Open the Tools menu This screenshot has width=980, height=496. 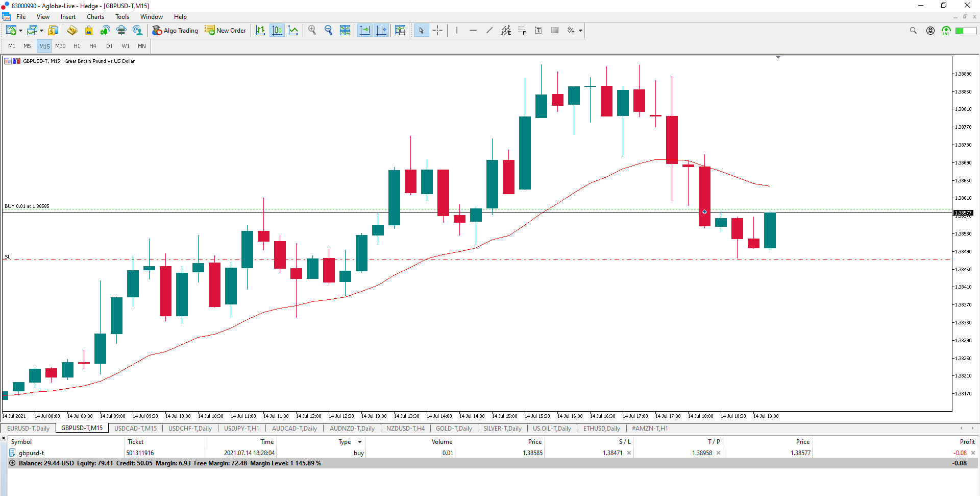[122, 17]
